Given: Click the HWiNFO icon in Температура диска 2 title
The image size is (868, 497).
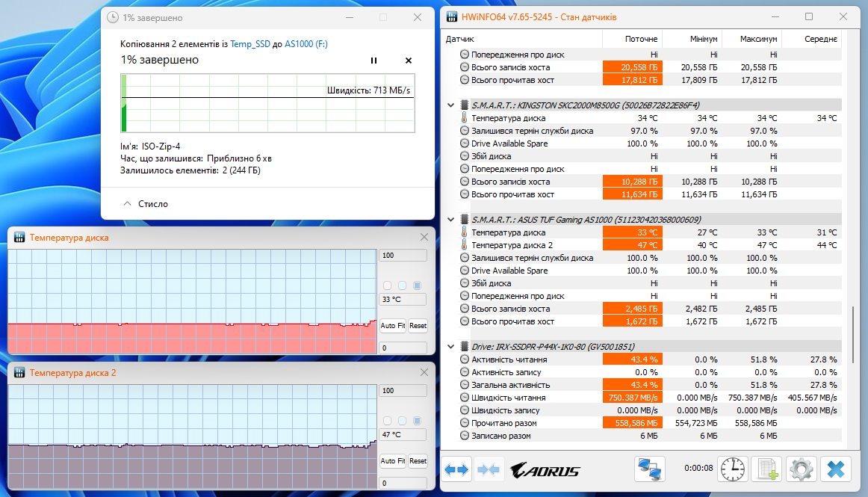Looking at the screenshot, I should pyautogui.click(x=19, y=372).
